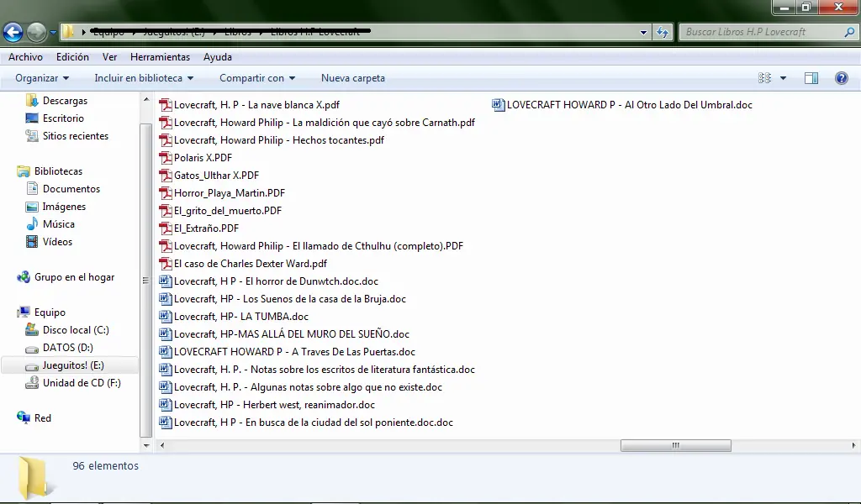
Task: Click horizontal scrollbar right arrow
Action: tap(853, 445)
